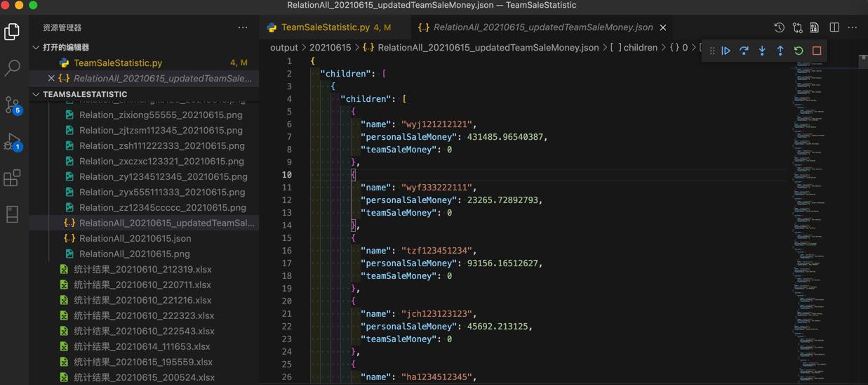Stop debugging with the red square
Image resolution: width=868 pixels, height=385 pixels.
click(x=817, y=51)
